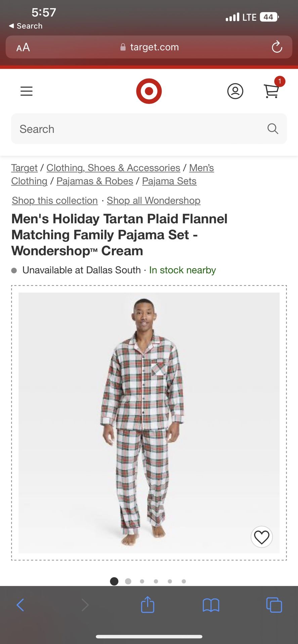Open the AA reader text options

[23, 47]
